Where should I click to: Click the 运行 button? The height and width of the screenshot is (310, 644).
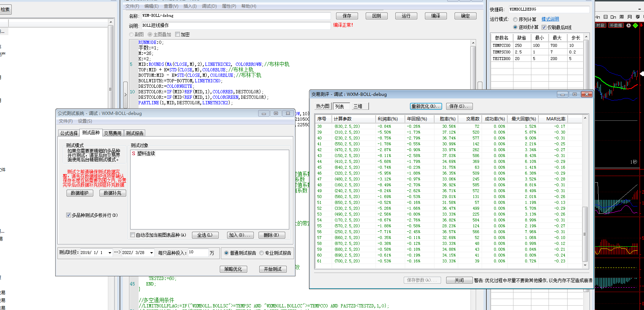tap(406, 16)
